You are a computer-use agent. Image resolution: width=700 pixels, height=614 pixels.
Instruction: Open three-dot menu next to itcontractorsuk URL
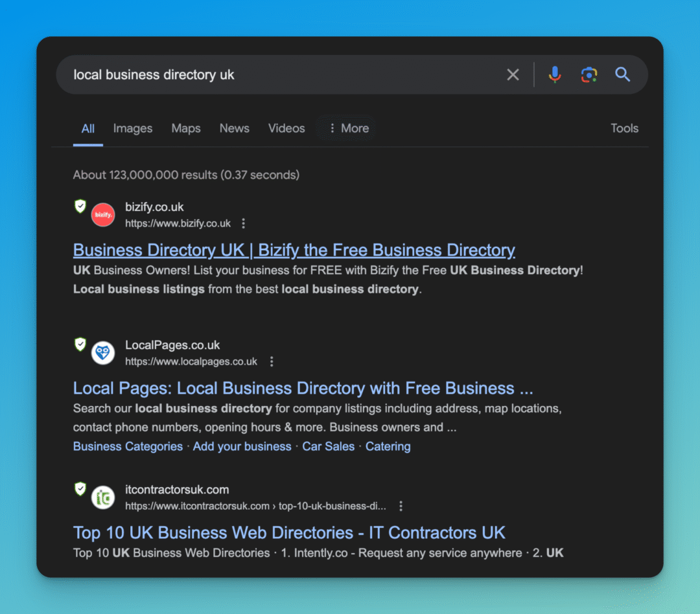401,506
